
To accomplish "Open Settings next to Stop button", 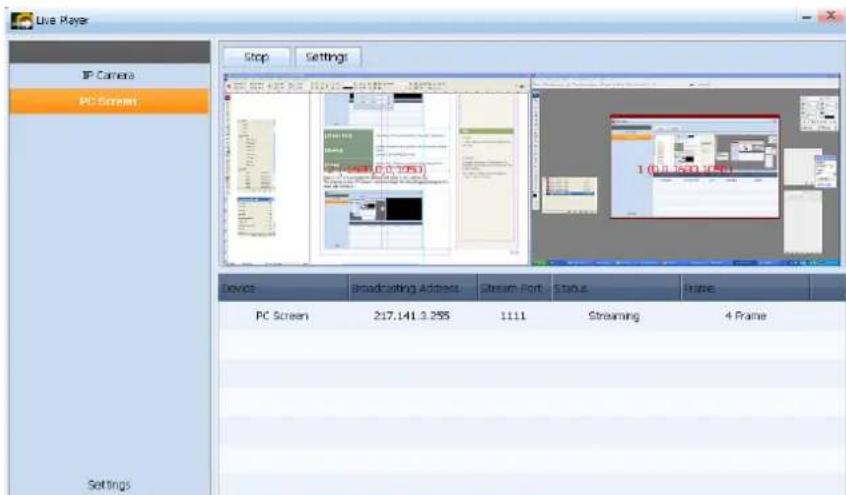I will 327,57.
